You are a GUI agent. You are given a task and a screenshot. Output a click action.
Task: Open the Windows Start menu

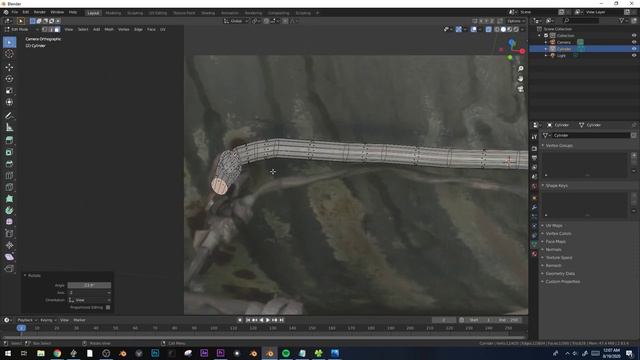(x=8, y=353)
